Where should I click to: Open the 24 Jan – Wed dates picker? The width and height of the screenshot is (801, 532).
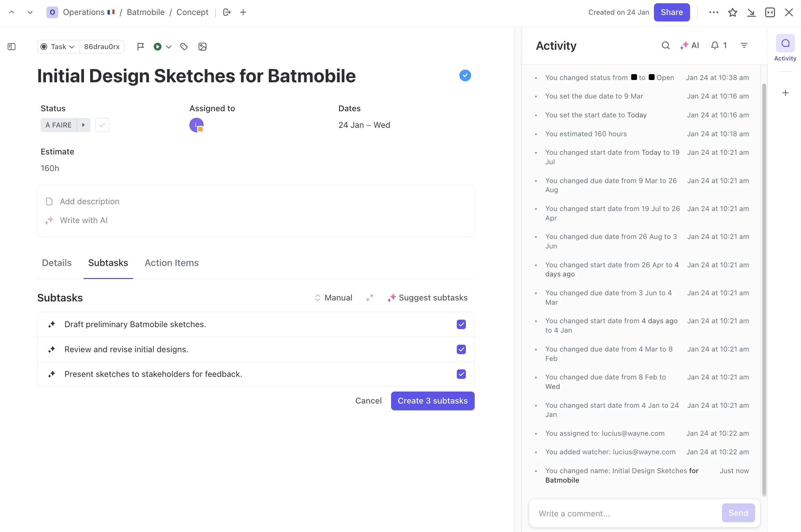click(364, 125)
